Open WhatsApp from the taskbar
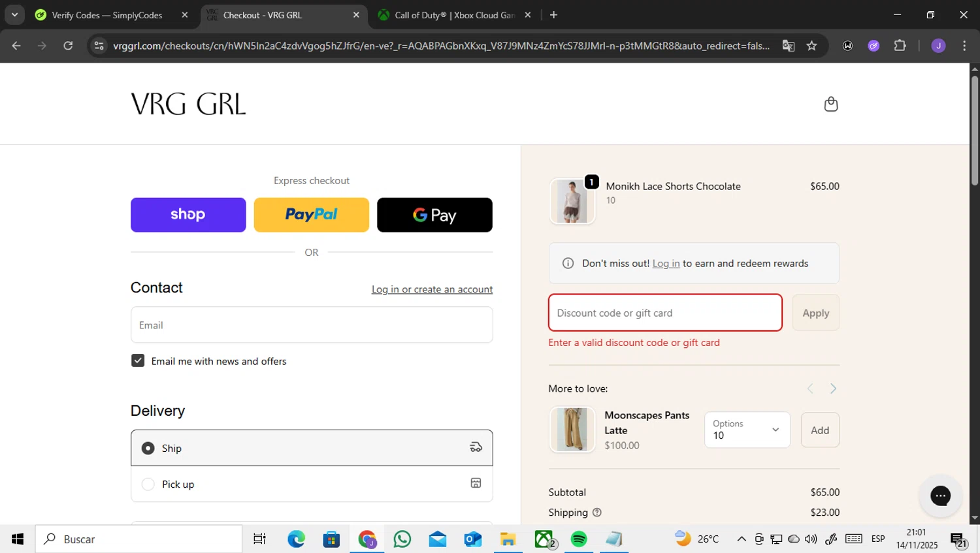980x553 pixels. (402, 539)
